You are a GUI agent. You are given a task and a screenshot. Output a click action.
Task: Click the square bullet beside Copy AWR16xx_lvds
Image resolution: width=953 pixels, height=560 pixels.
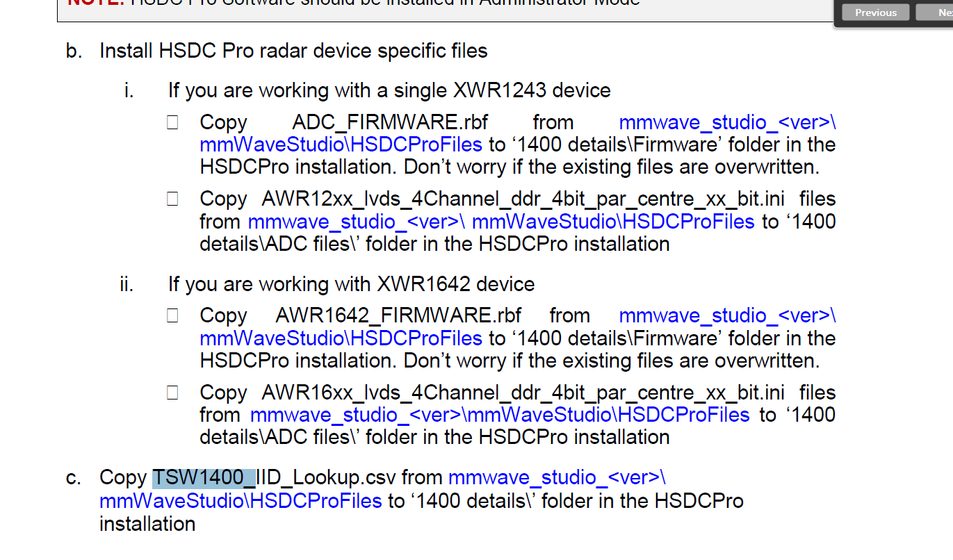coord(172,393)
